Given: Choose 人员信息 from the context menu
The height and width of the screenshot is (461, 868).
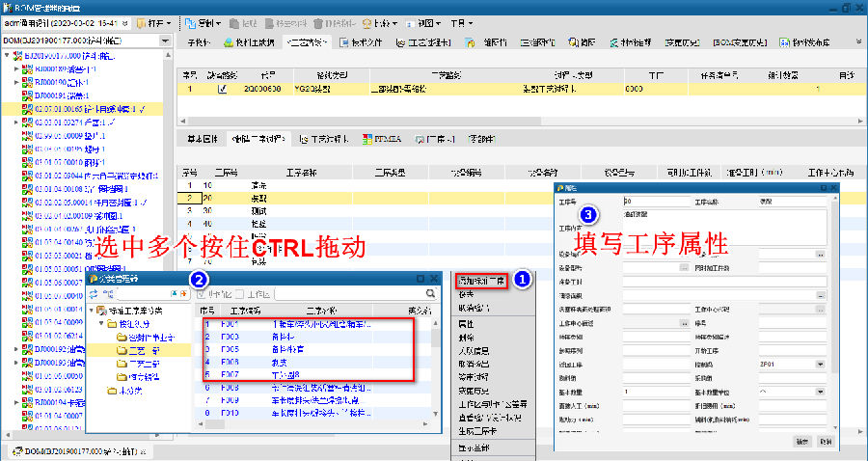Looking at the screenshot, I should (474, 351).
